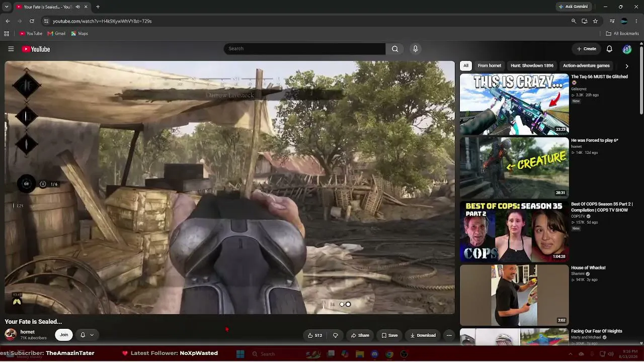The image size is (644, 362).
Task: Mute the tab via its speaker icon
Action: pyautogui.click(x=77, y=7)
